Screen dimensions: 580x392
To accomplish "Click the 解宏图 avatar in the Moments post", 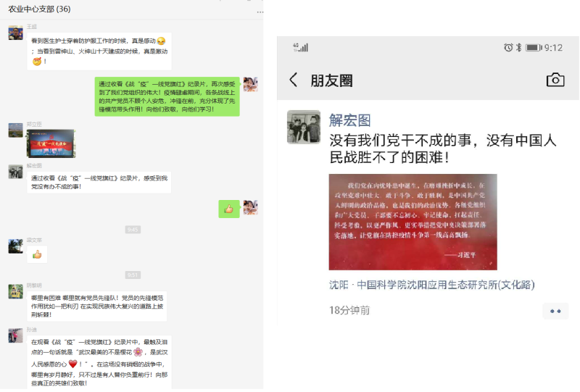I will (x=304, y=127).
